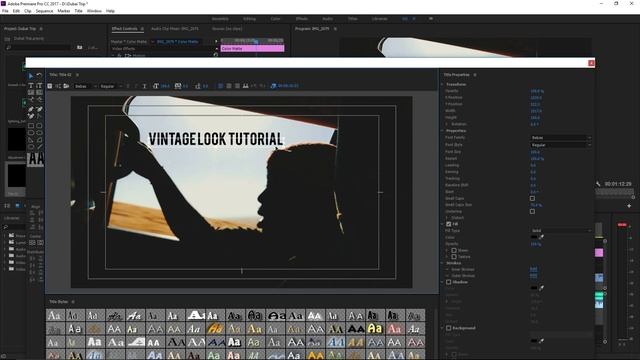The width and height of the screenshot is (640, 360).
Task: Open the Edit menu
Action: pos(16,11)
